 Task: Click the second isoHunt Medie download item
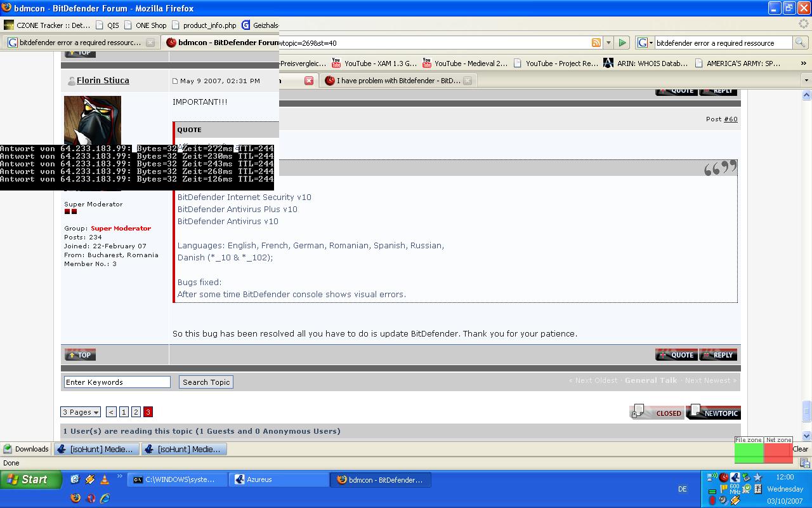point(185,449)
